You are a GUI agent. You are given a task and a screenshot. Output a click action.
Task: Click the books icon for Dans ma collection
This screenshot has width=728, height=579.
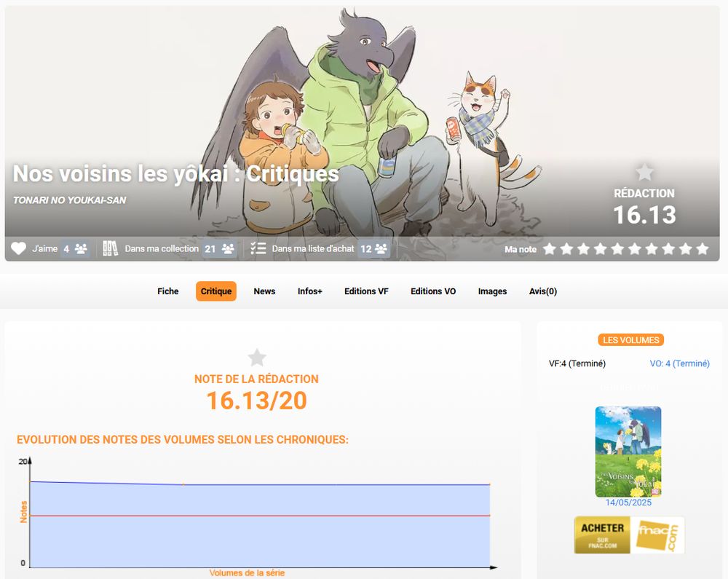(110, 248)
